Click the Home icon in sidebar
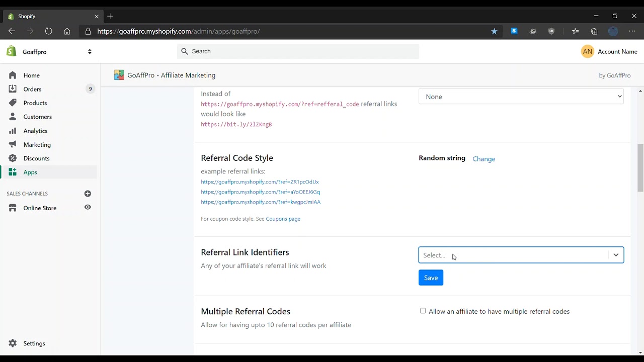Viewport: 644px width, 362px height. click(13, 75)
